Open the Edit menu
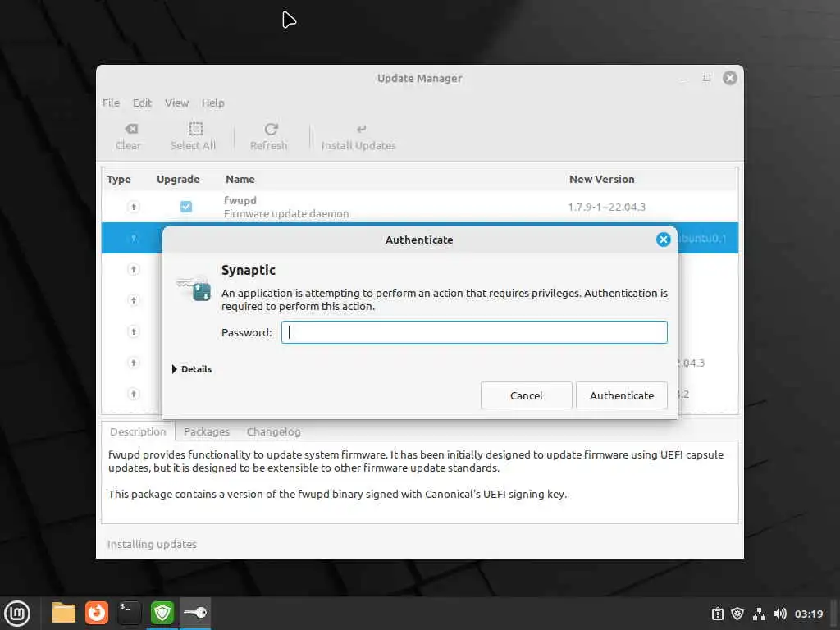The width and height of the screenshot is (840, 630). pyautogui.click(x=142, y=103)
